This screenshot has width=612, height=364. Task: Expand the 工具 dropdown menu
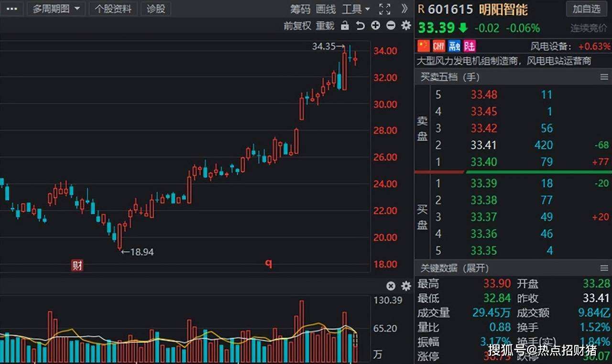[356, 9]
